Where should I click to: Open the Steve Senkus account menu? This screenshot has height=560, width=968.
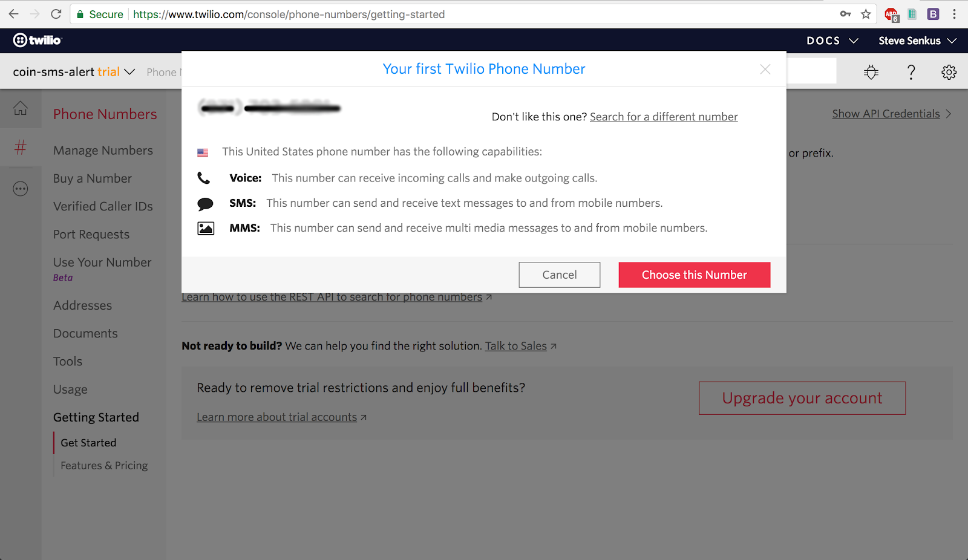click(917, 41)
